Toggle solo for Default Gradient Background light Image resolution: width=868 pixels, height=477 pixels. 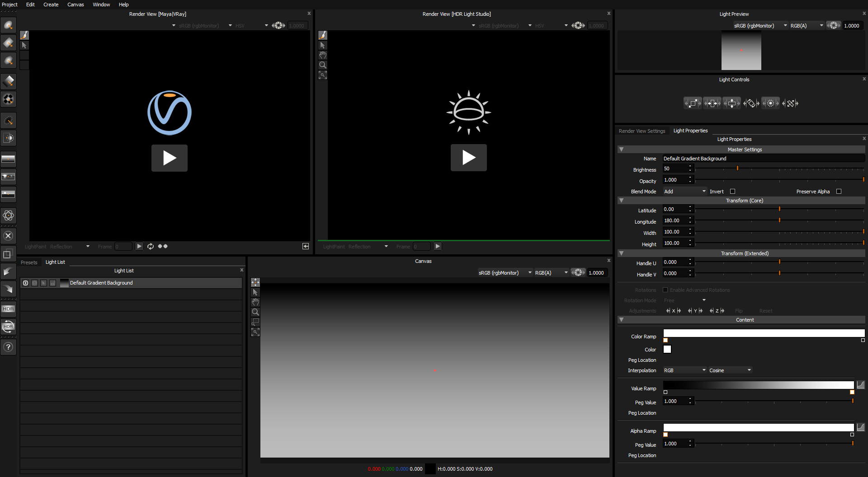[35, 283]
